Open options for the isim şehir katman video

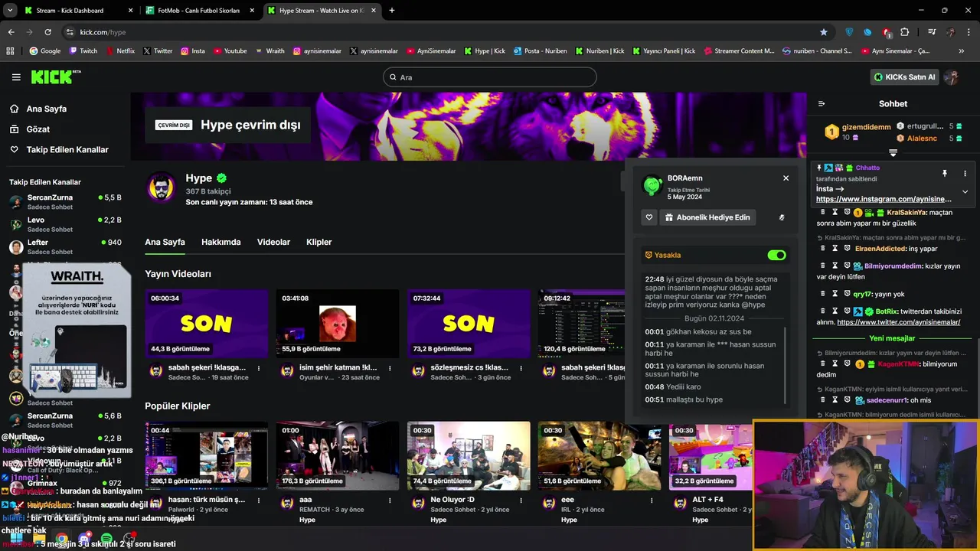click(x=390, y=368)
